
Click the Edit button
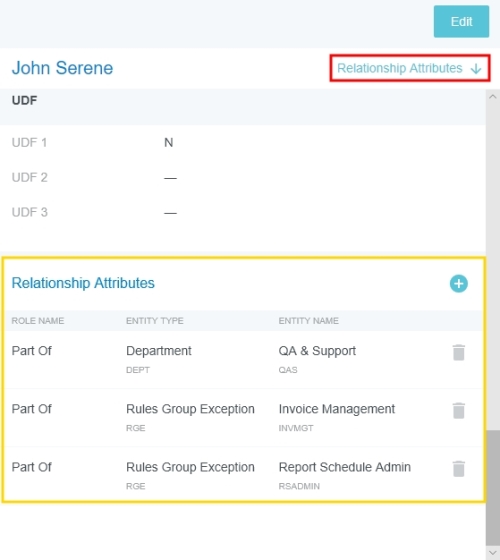coord(461,21)
